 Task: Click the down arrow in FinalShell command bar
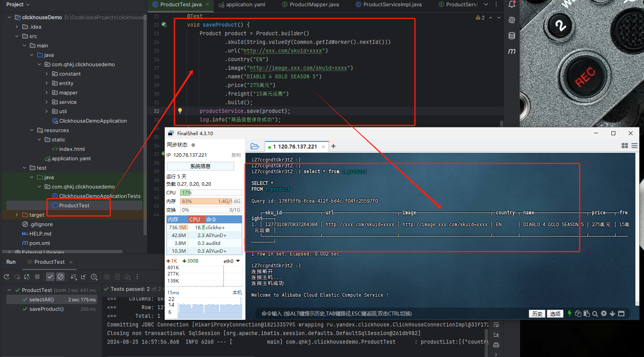click(x=612, y=314)
